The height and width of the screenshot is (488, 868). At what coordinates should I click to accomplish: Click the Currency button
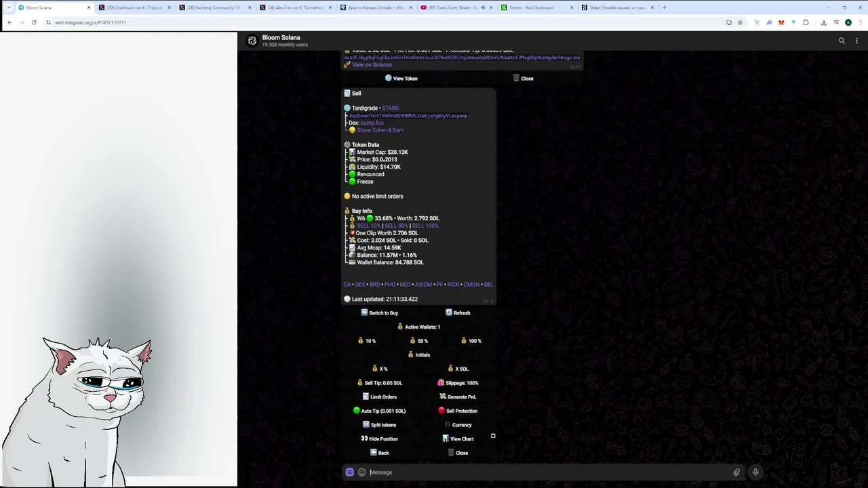tap(458, 425)
